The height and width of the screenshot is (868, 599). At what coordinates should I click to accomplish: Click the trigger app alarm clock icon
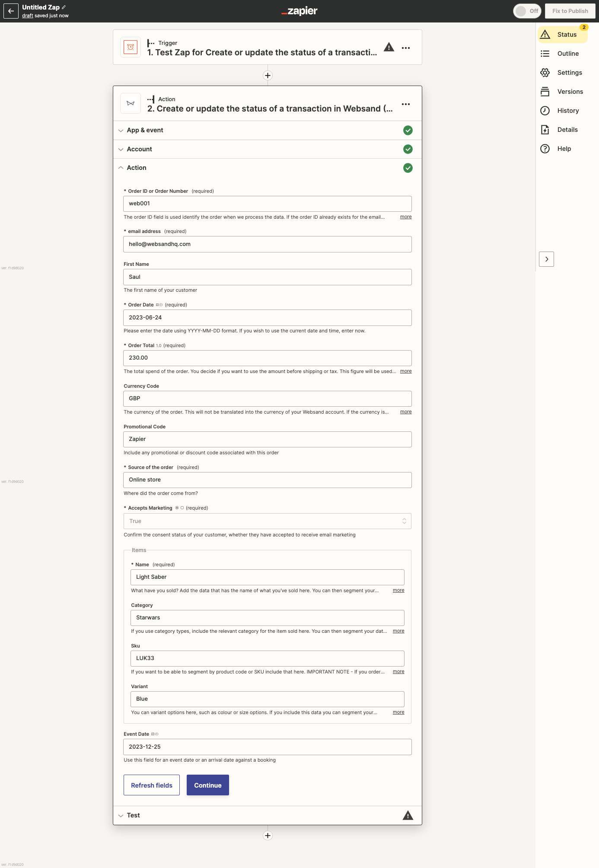click(x=131, y=47)
